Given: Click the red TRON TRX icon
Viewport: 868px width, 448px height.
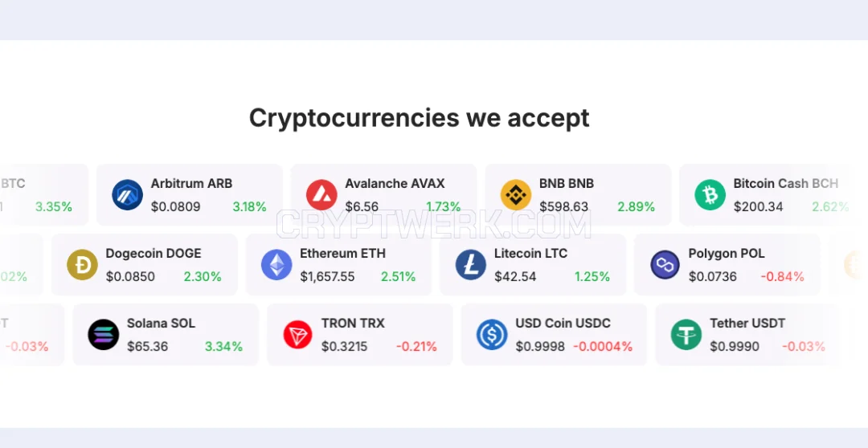Looking at the screenshot, I should (298, 335).
